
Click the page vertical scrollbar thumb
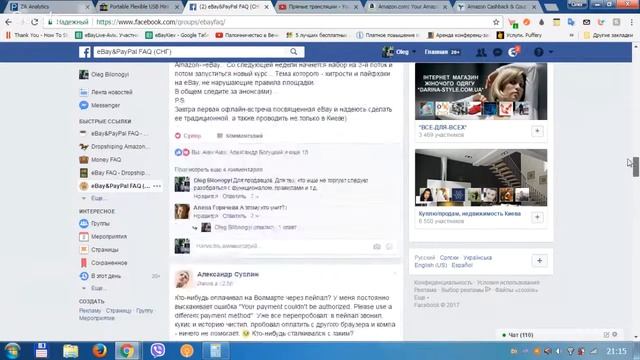[x=636, y=167]
